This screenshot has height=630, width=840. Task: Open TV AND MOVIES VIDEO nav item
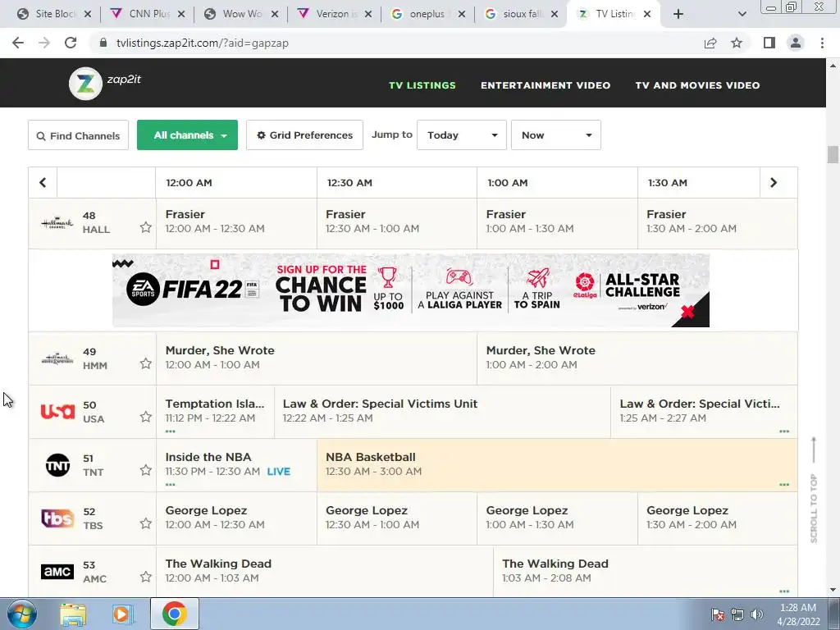coord(697,85)
